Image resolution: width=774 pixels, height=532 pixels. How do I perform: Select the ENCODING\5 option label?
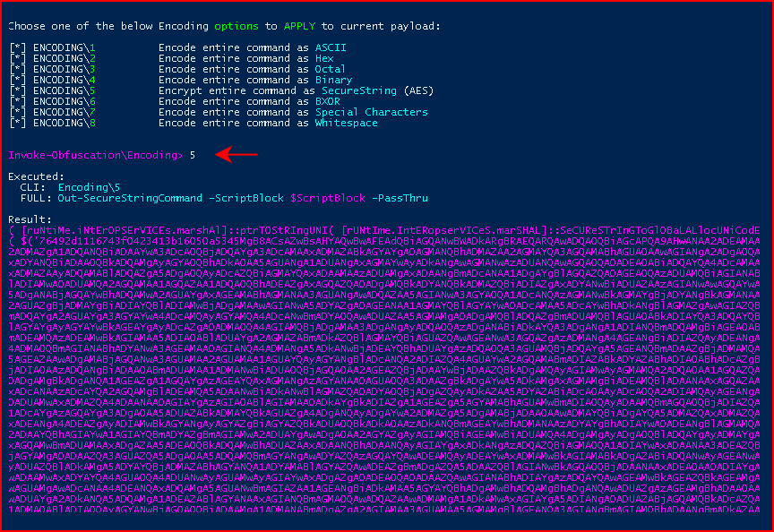coord(64,90)
